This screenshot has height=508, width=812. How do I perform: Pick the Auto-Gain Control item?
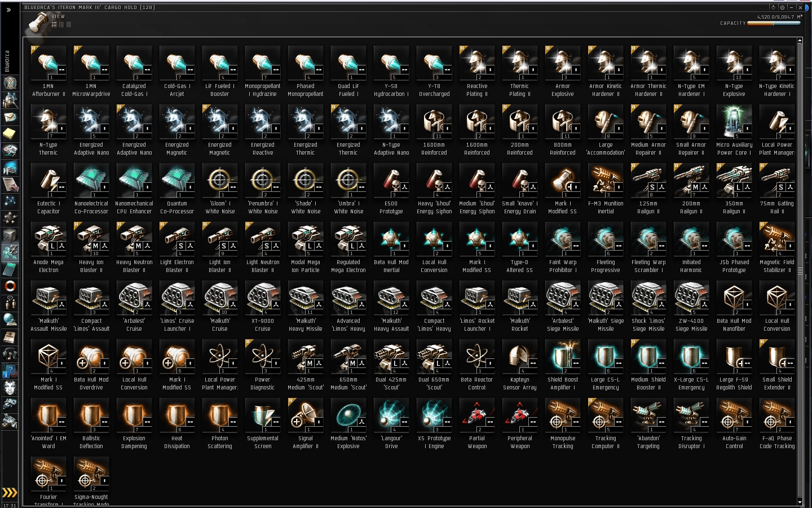[734, 424]
